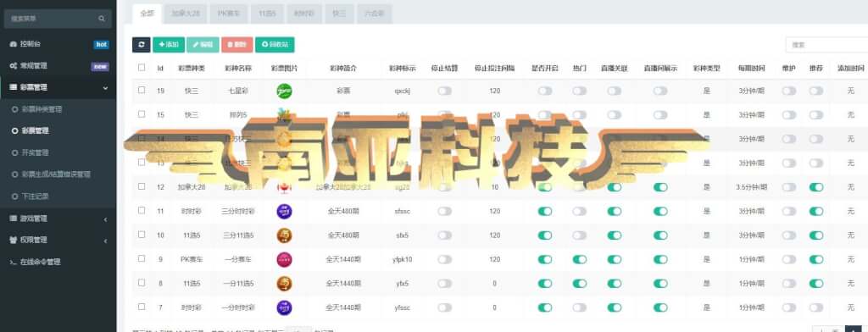Collapse the 彩票管理 sidebar menu

point(58,87)
